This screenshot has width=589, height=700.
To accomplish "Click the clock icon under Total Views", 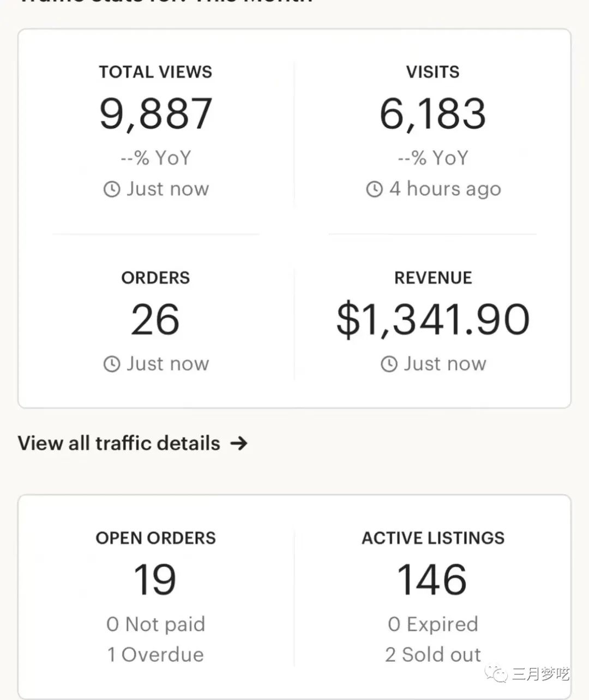I will click(x=112, y=189).
